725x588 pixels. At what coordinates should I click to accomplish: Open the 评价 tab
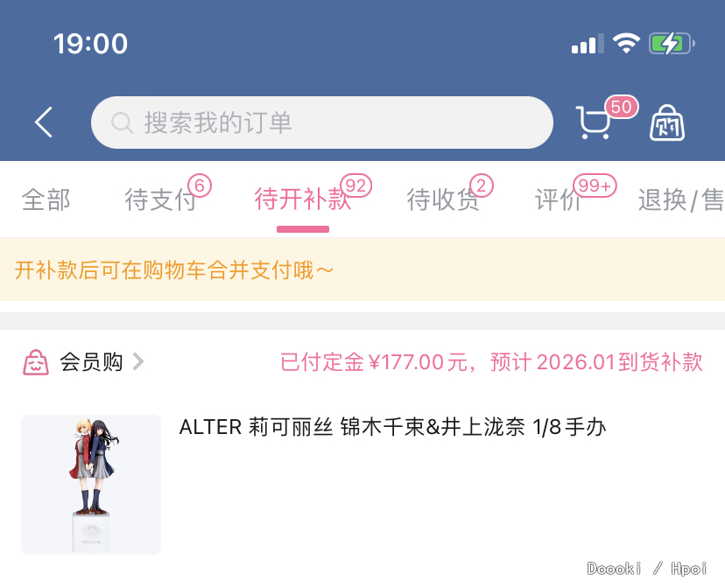[558, 199]
